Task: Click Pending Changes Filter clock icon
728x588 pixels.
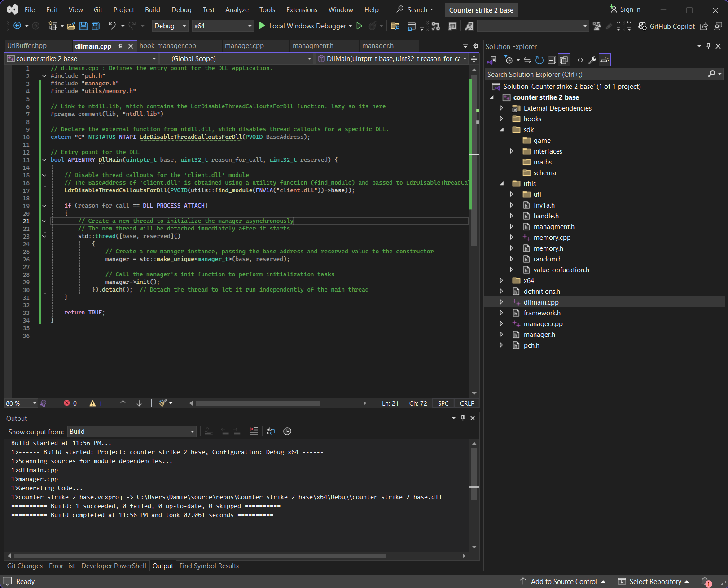Action: coord(509,60)
